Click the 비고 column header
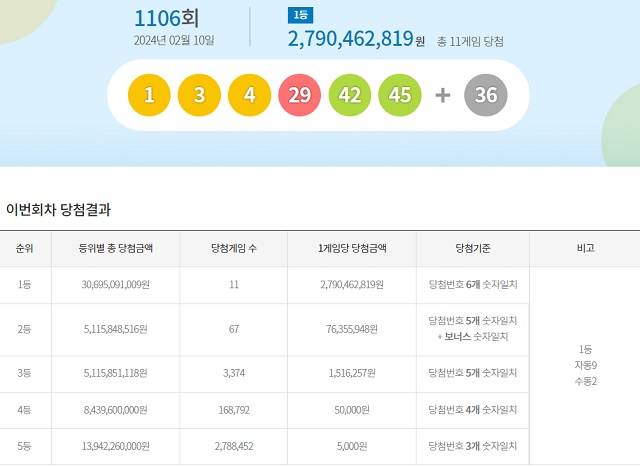Image resolution: width=640 pixels, height=467 pixels. [585, 248]
